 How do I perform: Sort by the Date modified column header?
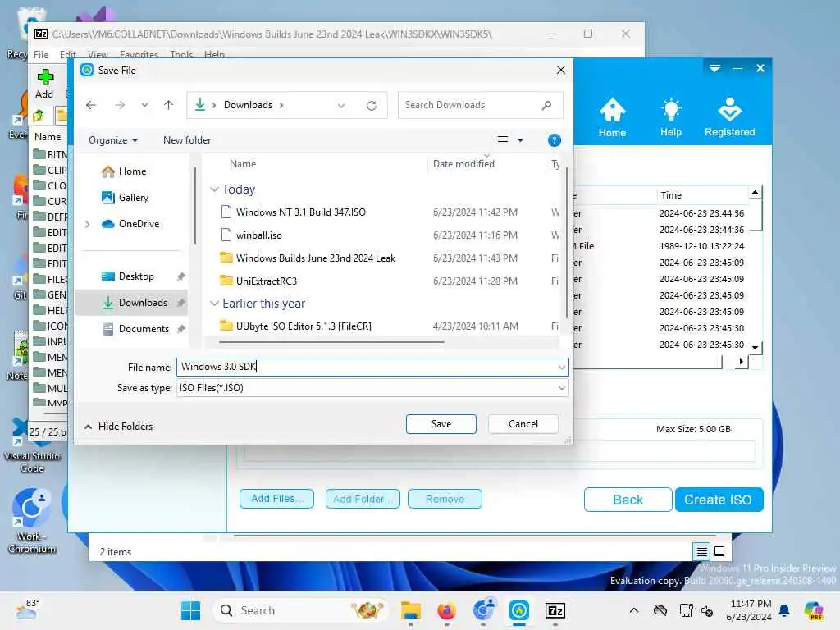pos(464,164)
